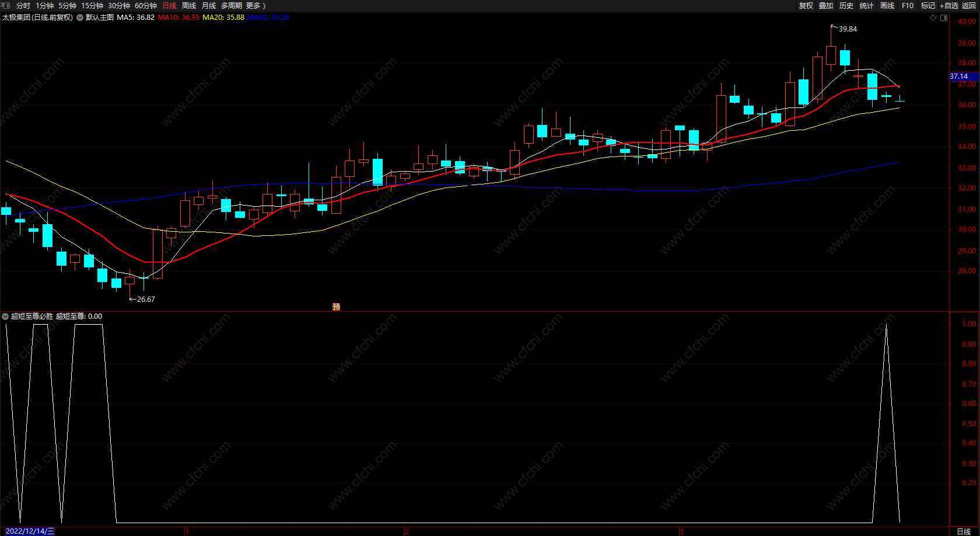Click the MA60: 33.28 label
Image resolution: width=980 pixels, height=536 pixels.
pyautogui.click(x=268, y=18)
